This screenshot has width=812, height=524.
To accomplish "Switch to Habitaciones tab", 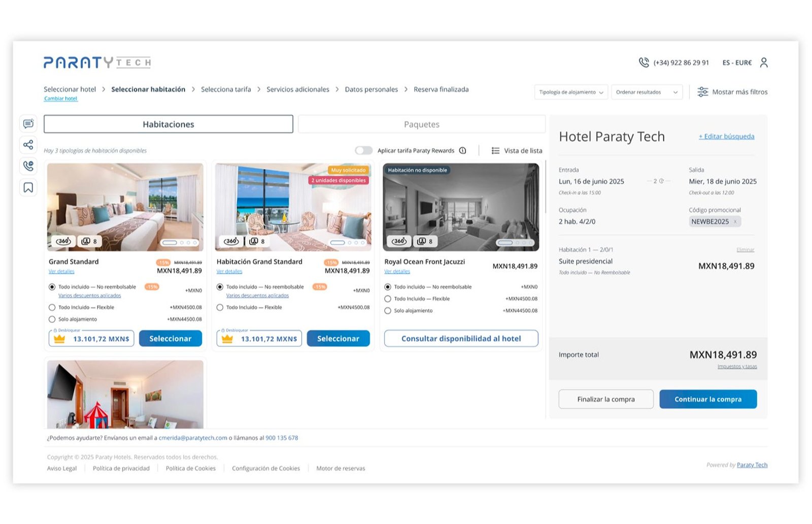I will 168,124.
